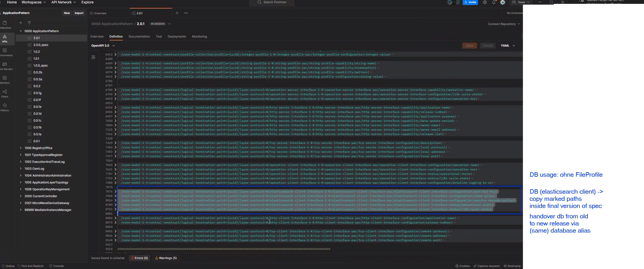Open the Collections sidebar section
This screenshot has width=644, height=269.
5,25
